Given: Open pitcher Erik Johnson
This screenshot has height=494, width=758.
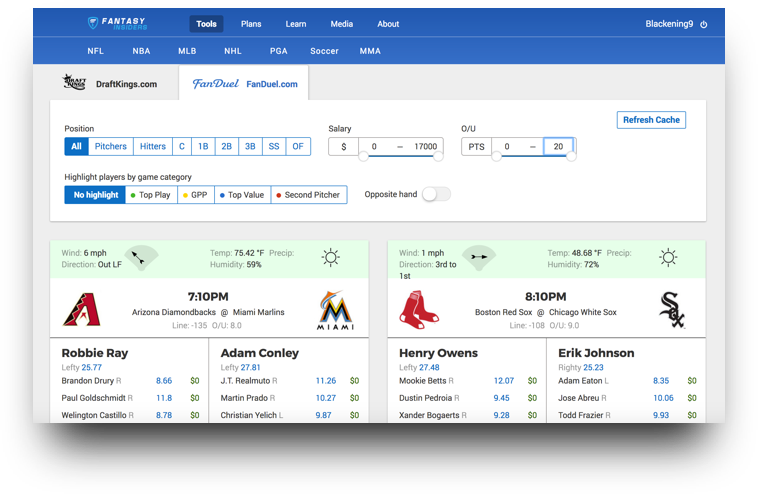Looking at the screenshot, I should 596,353.
